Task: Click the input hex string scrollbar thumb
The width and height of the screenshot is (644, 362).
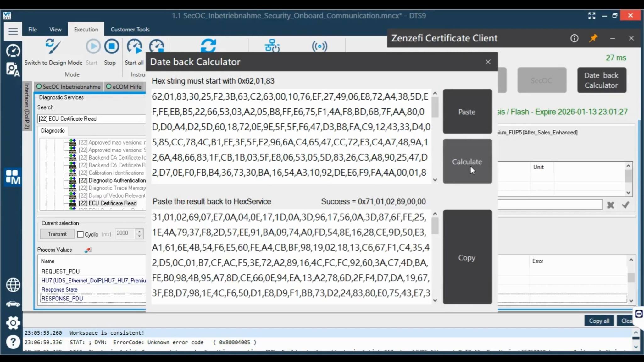Action: click(435, 107)
